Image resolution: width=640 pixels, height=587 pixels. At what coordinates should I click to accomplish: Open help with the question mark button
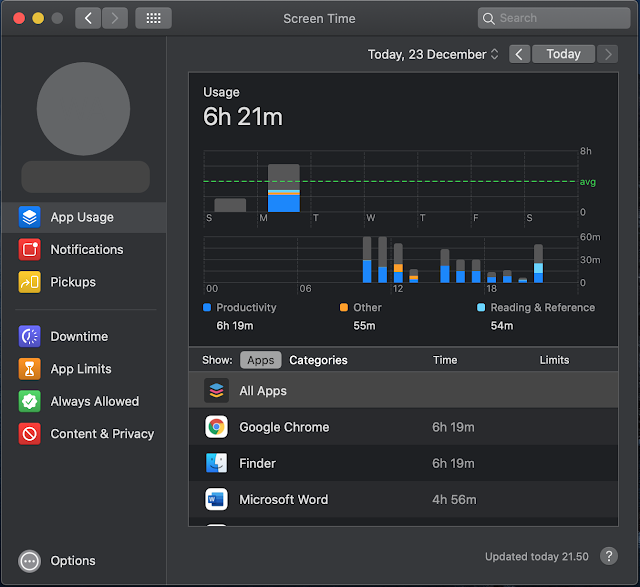point(609,556)
